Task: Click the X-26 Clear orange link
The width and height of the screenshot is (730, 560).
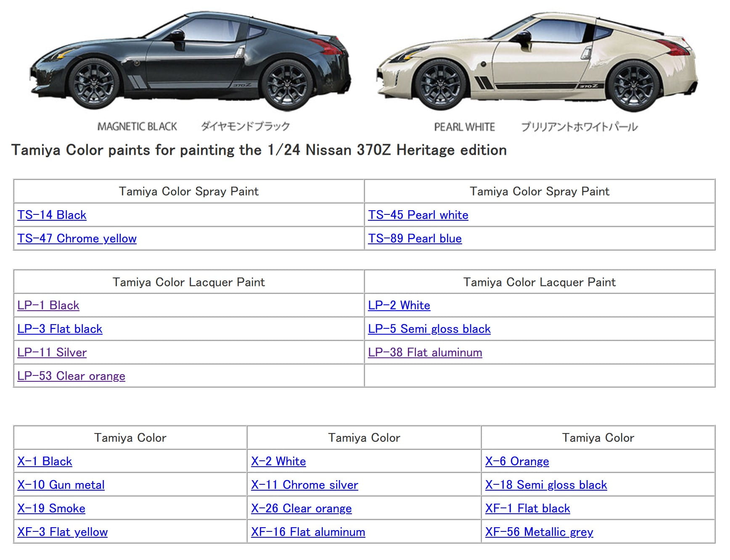Action: (x=301, y=508)
